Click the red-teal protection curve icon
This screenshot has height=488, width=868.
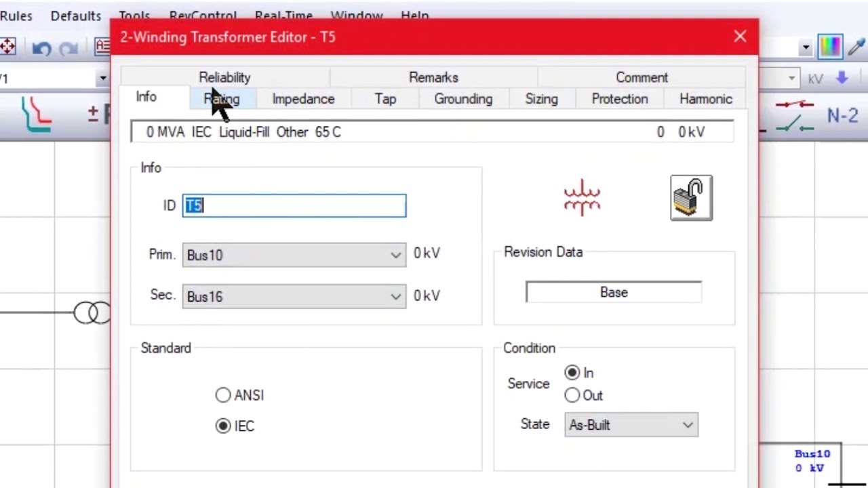(36, 114)
